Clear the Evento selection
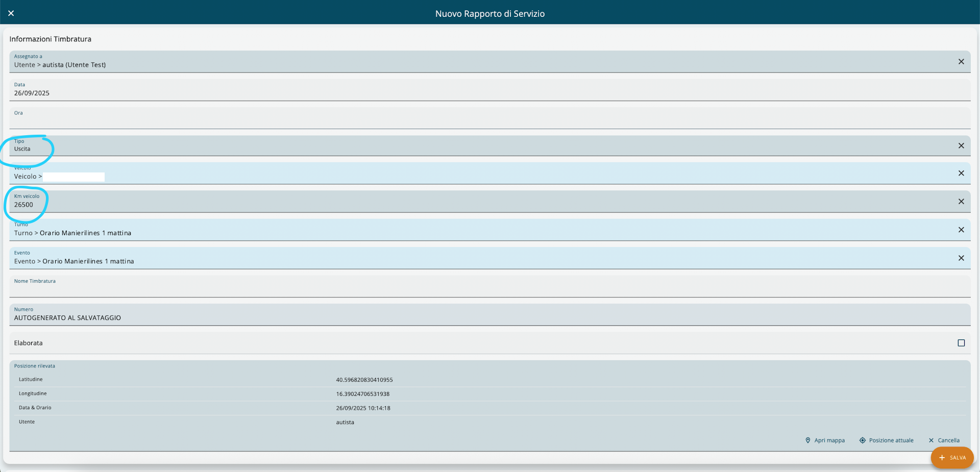This screenshot has height=472, width=980. (961, 258)
